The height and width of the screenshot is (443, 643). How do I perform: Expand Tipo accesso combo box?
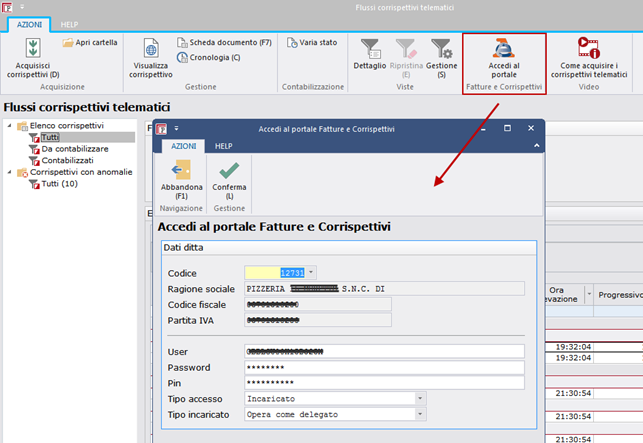pos(420,398)
